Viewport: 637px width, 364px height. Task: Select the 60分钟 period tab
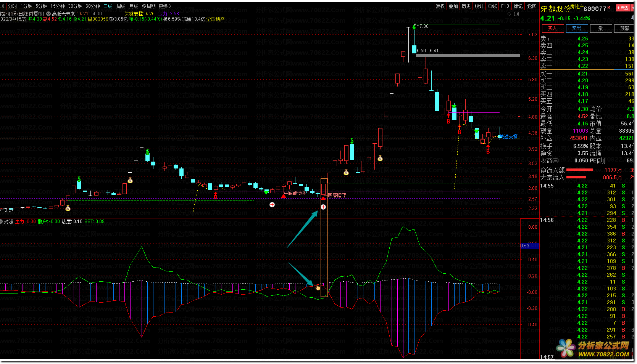point(93,6)
